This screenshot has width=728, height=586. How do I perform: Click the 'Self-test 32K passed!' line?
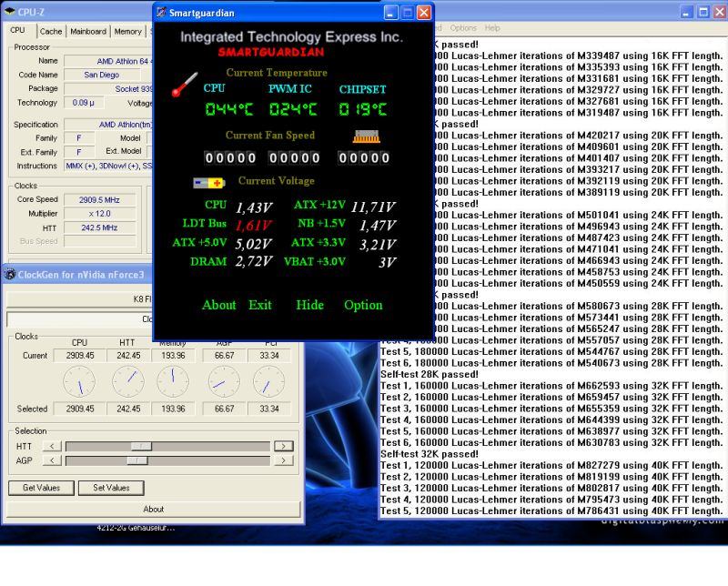pos(430,454)
